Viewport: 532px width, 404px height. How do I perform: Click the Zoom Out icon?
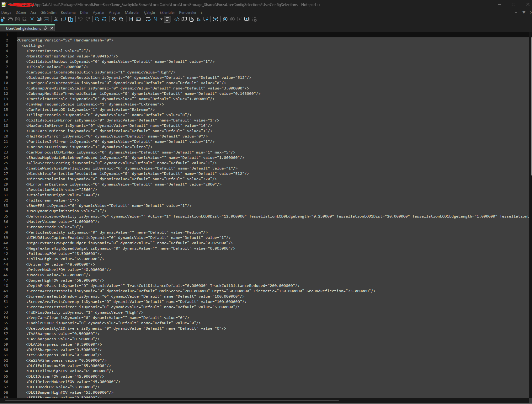[121, 19]
